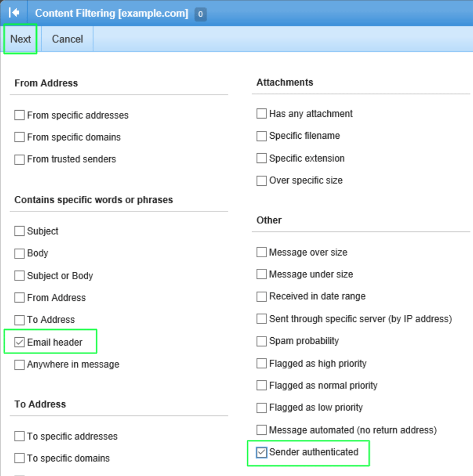Check the Spam probability option
This screenshot has width=473, height=476.
pyautogui.click(x=261, y=341)
